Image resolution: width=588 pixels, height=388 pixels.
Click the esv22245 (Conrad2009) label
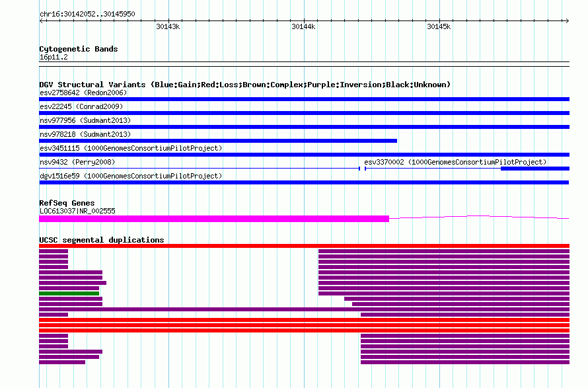coord(81,106)
